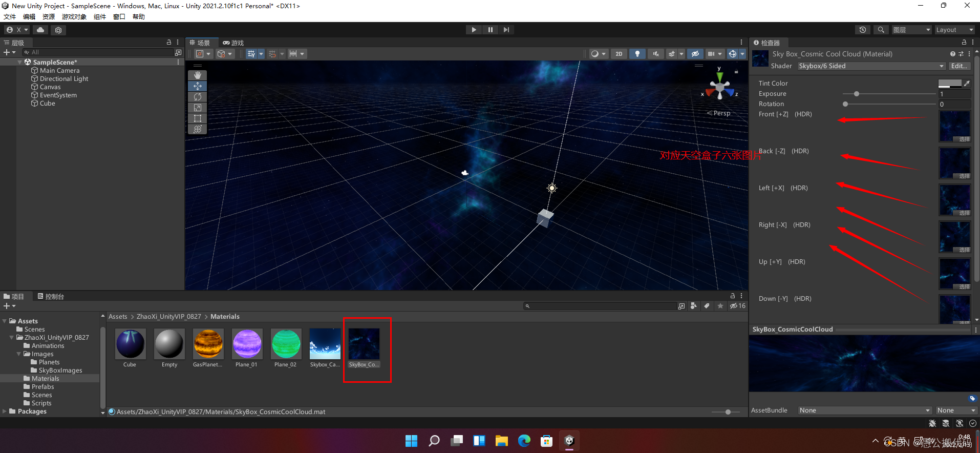Screen dimensions: 980x453
Task: Start Play mode
Action: tap(474, 30)
